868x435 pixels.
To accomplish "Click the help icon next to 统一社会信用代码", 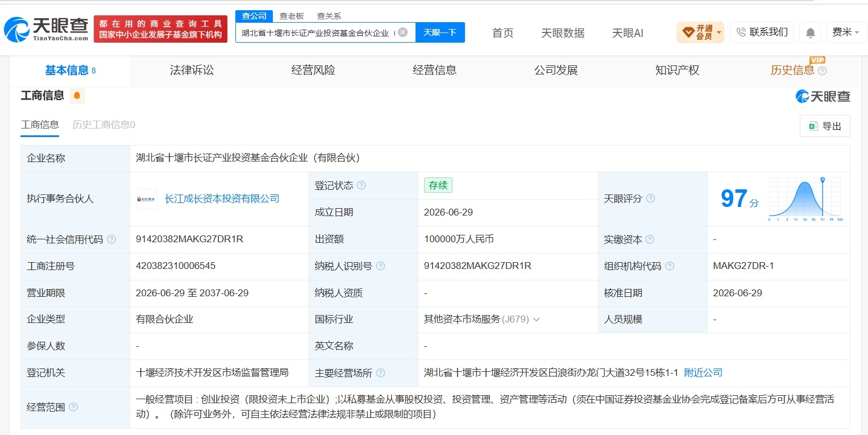I will point(111,239).
